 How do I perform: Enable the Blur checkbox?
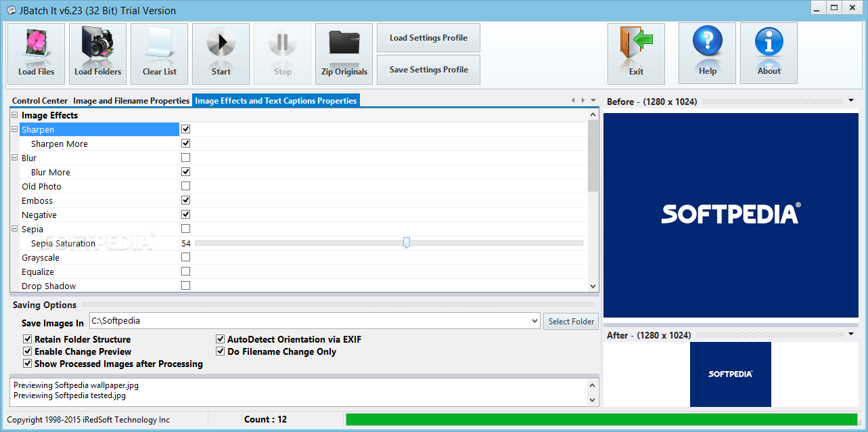pos(186,157)
